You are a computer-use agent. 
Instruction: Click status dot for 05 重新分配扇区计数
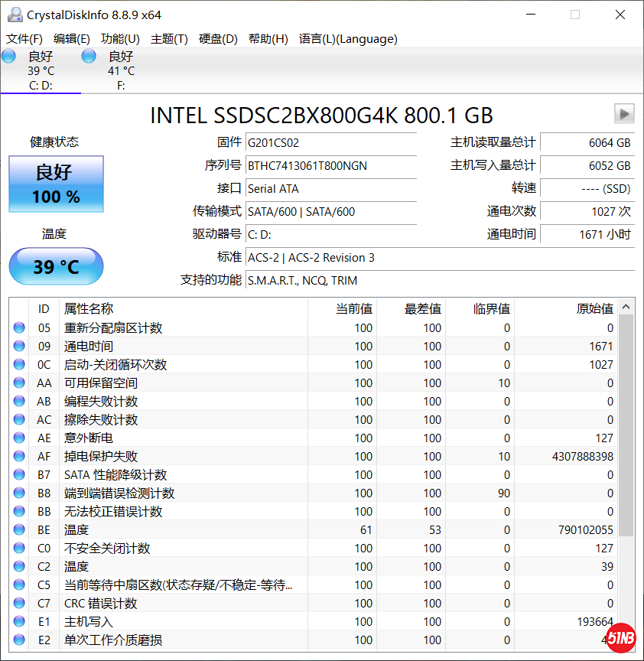tap(19, 327)
